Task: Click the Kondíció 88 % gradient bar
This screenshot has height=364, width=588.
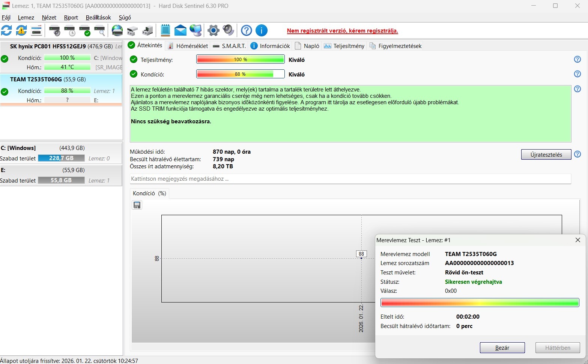Action: pos(240,74)
